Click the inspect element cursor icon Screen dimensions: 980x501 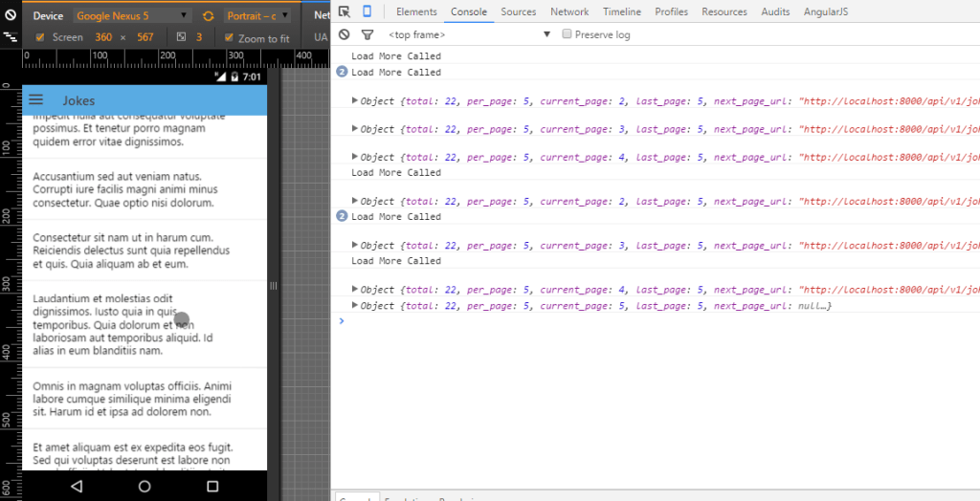pos(345,11)
